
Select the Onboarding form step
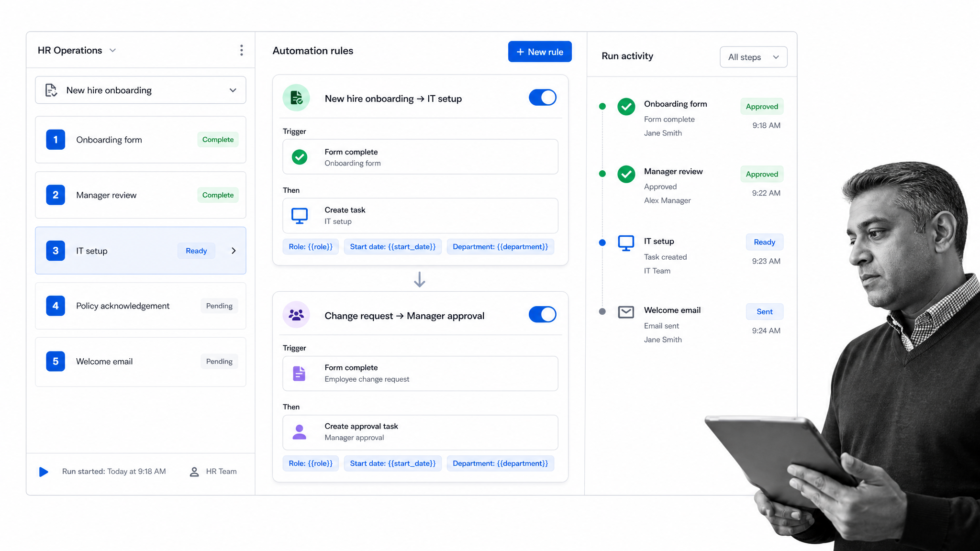click(x=141, y=140)
